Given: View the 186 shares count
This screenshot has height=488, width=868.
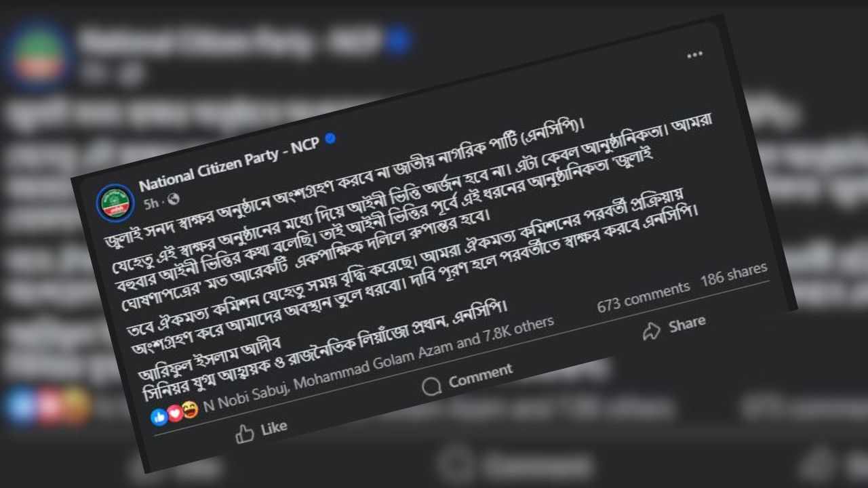Looking at the screenshot, I should pos(734,274).
